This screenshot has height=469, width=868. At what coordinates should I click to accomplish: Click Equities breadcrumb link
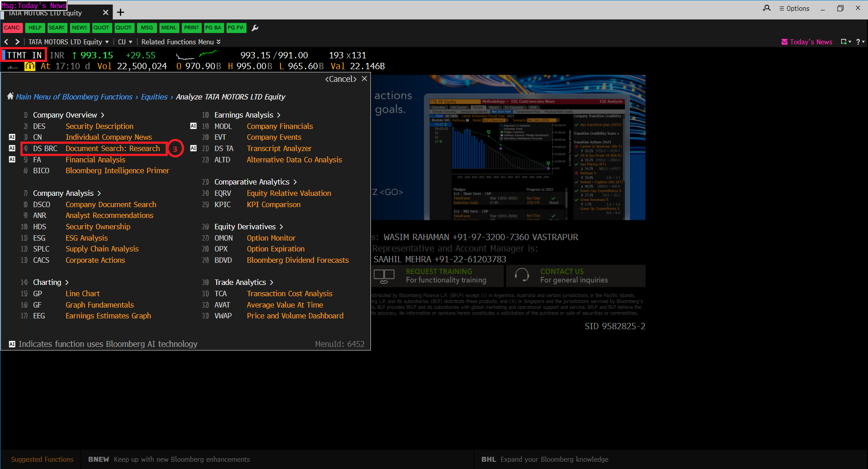click(154, 97)
